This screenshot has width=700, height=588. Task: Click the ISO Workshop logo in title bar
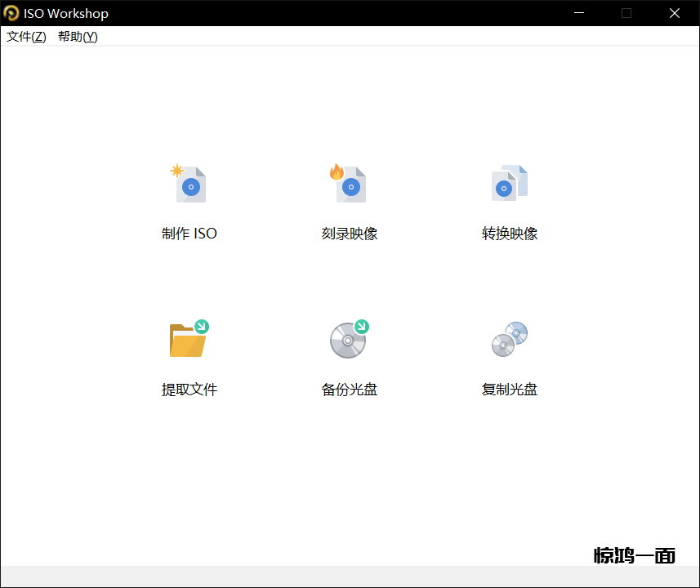(11, 13)
